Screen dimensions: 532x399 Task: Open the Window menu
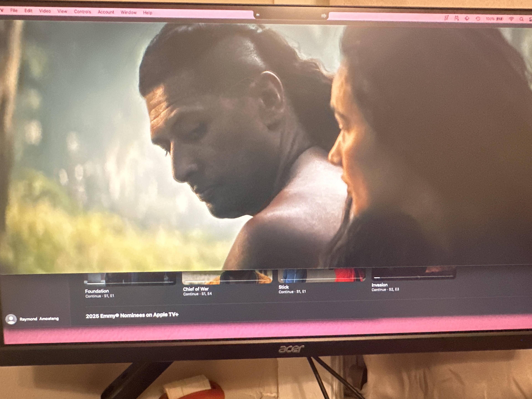(x=128, y=12)
